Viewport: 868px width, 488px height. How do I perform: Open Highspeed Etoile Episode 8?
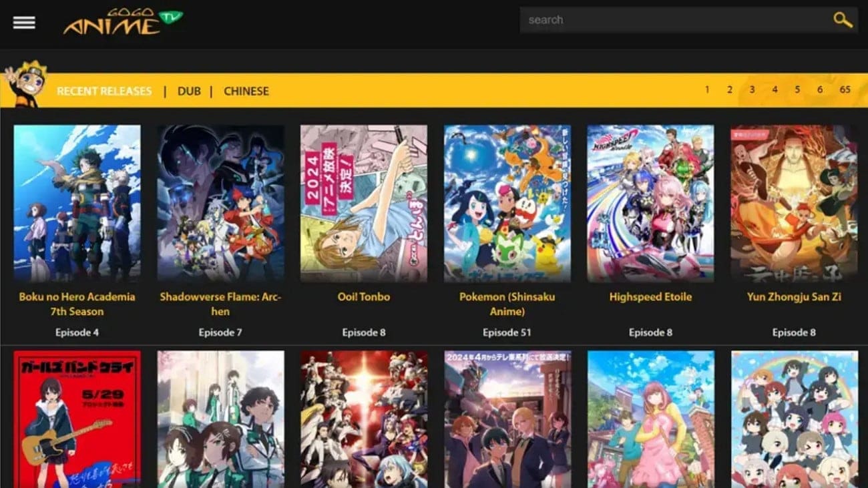pyautogui.click(x=650, y=332)
